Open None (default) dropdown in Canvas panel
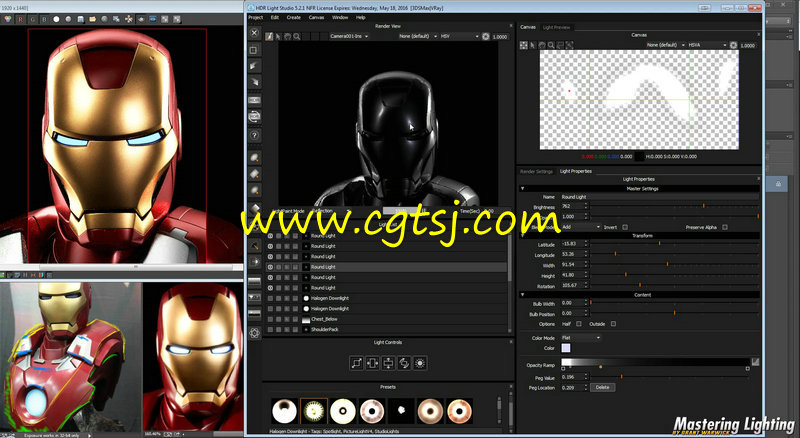The image size is (800, 438). click(x=666, y=45)
